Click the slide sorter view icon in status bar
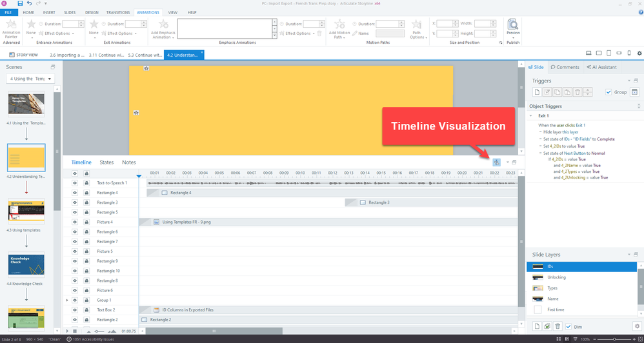Image resolution: width=644 pixels, height=343 pixels. tap(559, 339)
